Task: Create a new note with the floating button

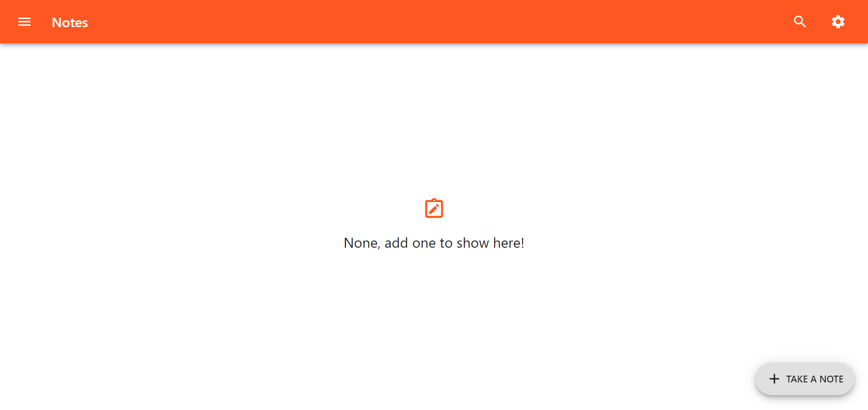Action: coord(805,379)
